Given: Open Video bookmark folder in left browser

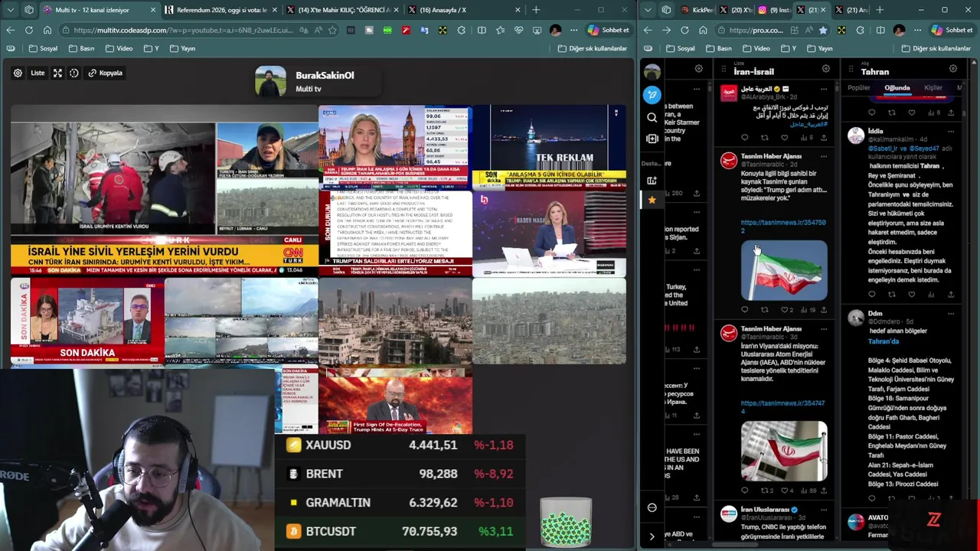Looking at the screenshot, I should pos(119,48).
